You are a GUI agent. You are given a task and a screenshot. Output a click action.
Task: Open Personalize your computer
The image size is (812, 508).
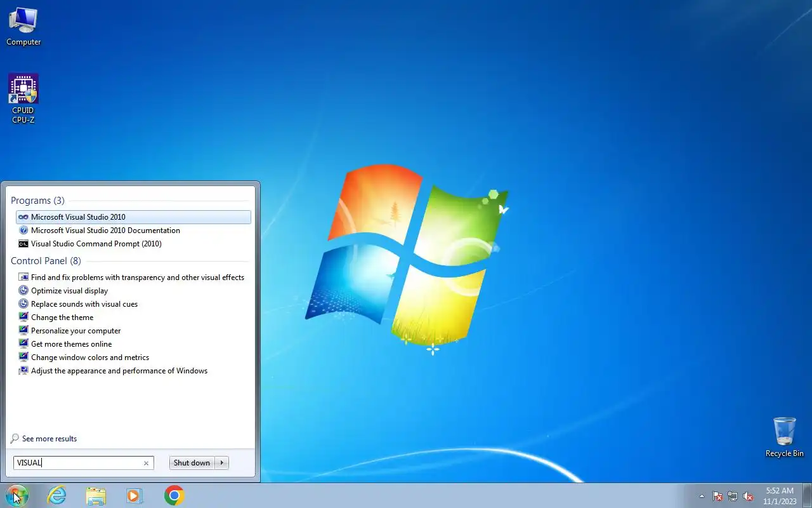point(133,331)
